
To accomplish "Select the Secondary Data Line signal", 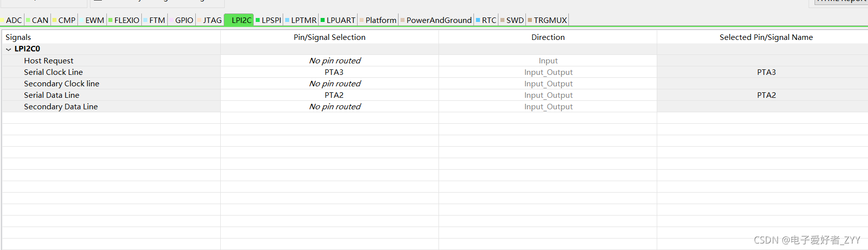I will click(61, 106).
